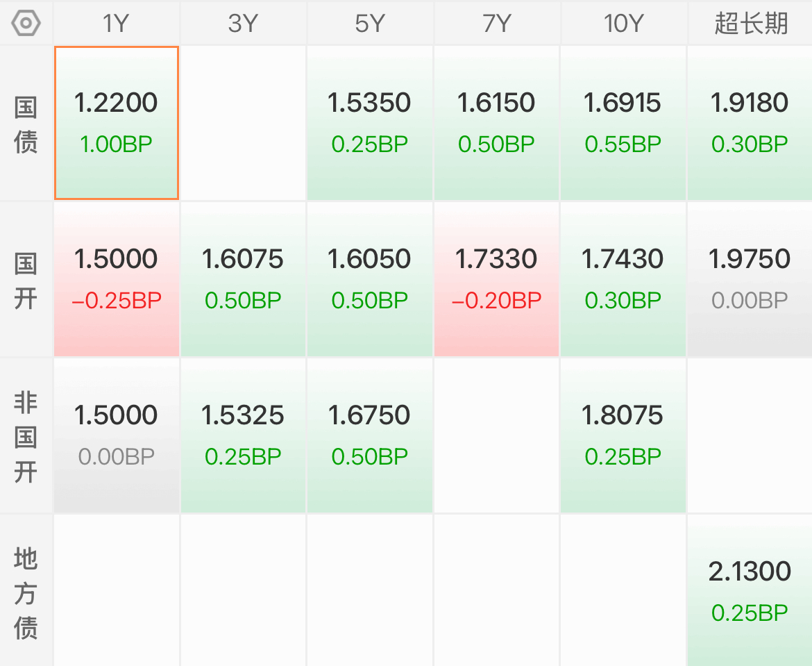
Task: Open the 国开 超长期 cell 1.9750
Action: [750, 280]
